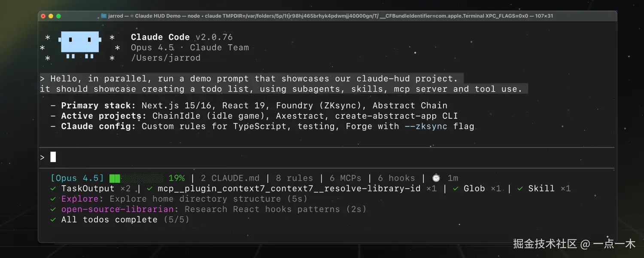Click the checkmark beside mcp__plugin_context7 entry
Screen dimensions: 644x258
(x=149, y=189)
